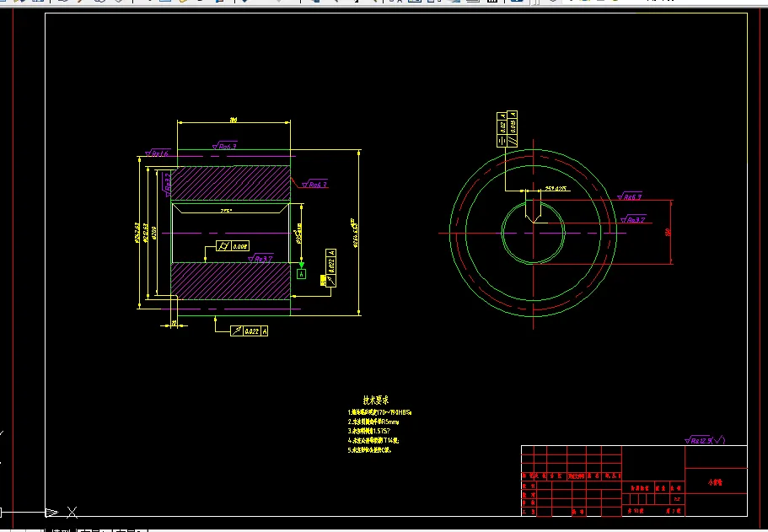Click the 0.008 cylindricity tolerance frame

pos(233,246)
